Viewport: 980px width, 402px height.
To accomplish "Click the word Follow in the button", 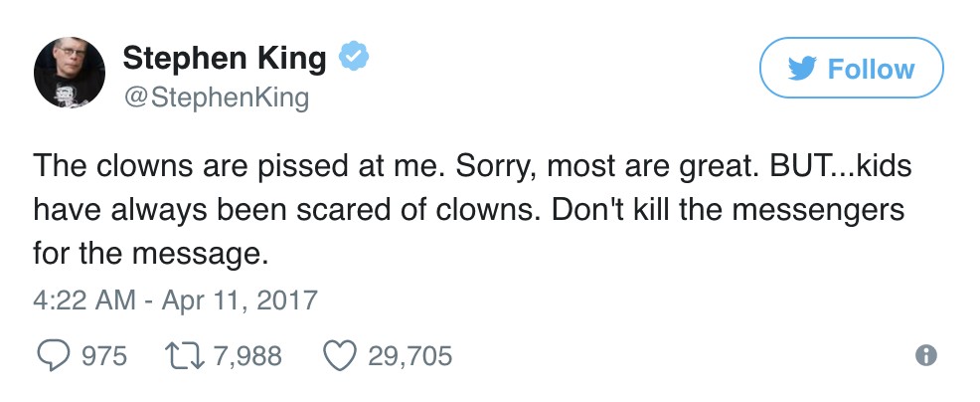I will click(871, 69).
